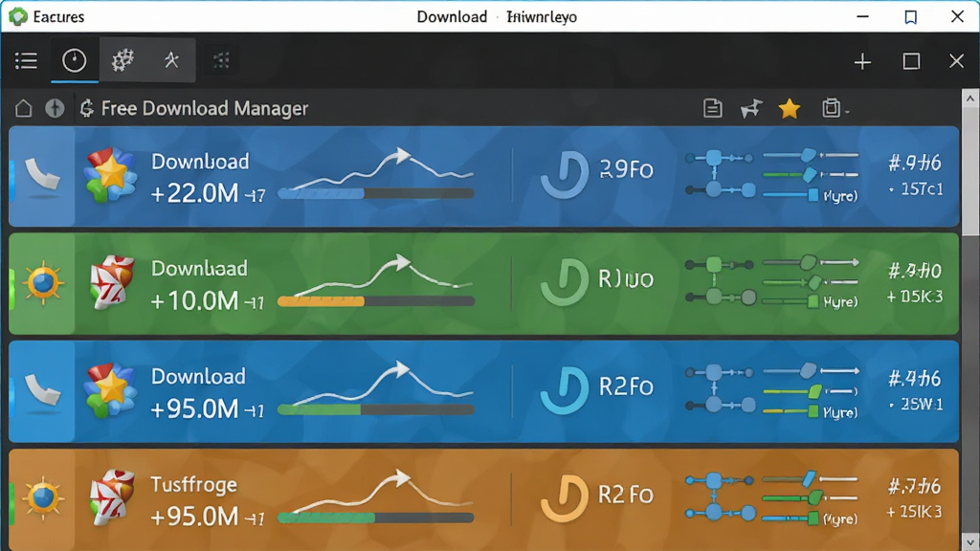
Task: Click the #.9ħ6 value in first row
Action: pos(915,163)
